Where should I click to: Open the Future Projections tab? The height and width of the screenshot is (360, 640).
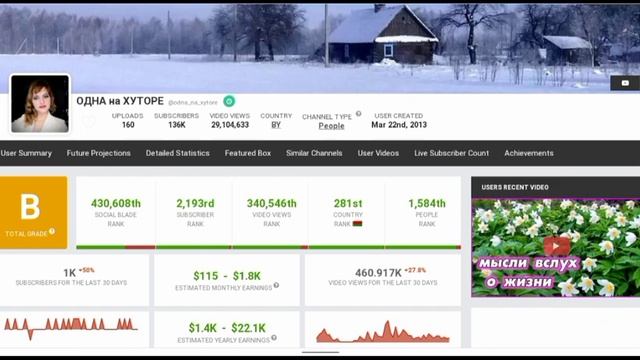(x=99, y=153)
